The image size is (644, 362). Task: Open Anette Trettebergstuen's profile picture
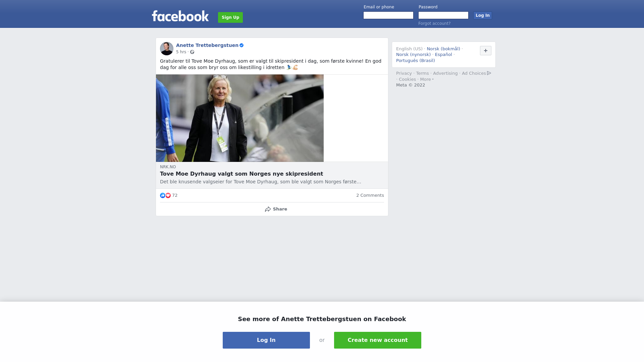tap(167, 49)
